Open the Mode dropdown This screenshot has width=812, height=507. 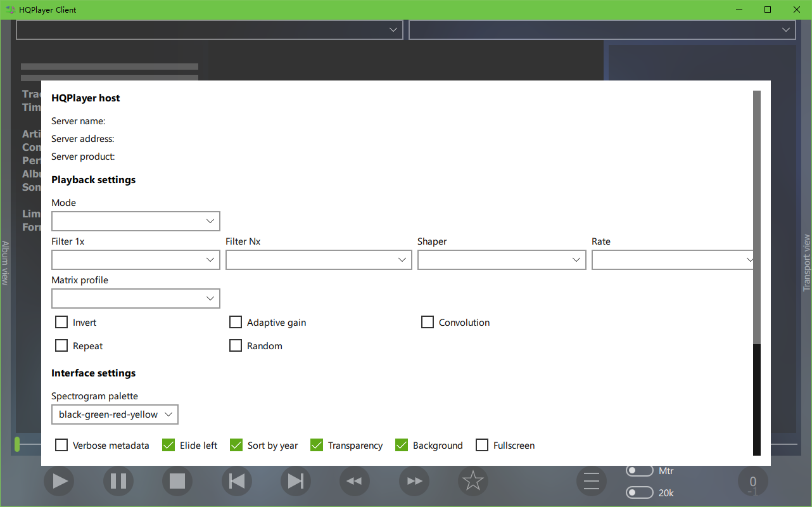pyautogui.click(x=136, y=221)
